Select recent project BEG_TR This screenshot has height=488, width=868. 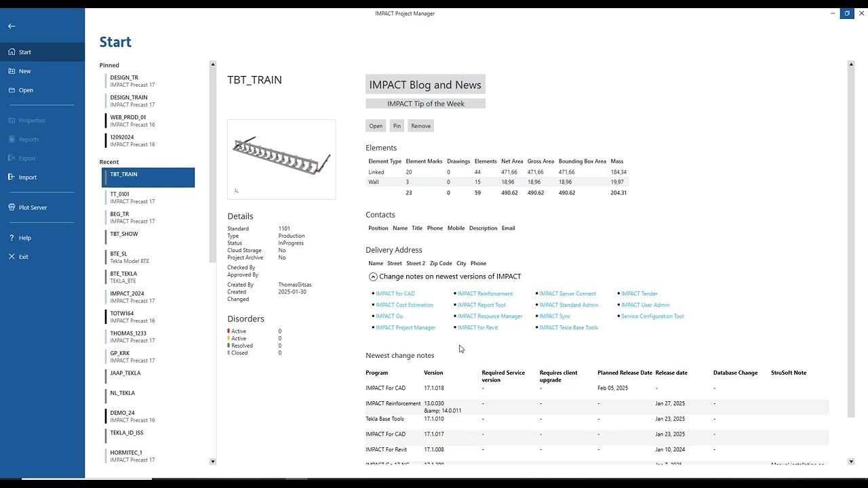tap(148, 217)
